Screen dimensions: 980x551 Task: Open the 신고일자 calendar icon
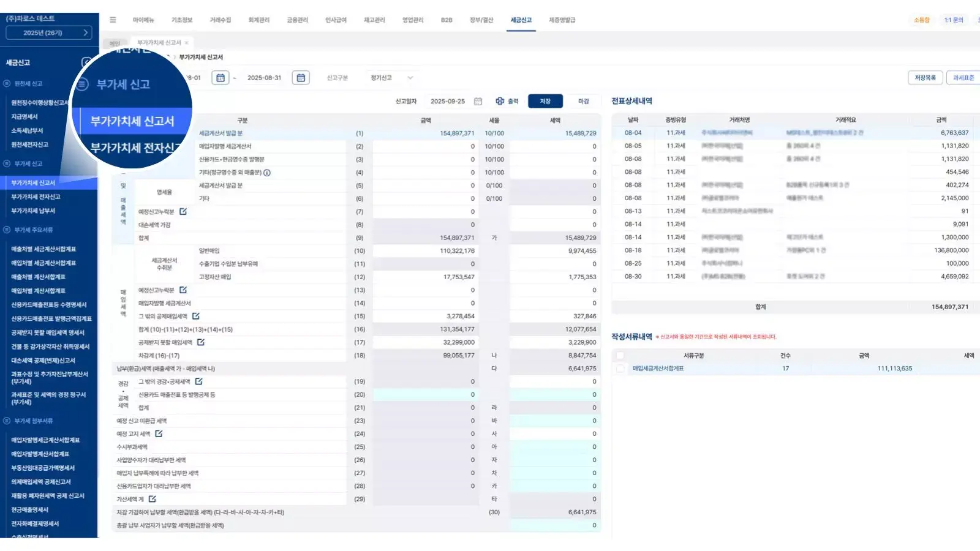(x=478, y=101)
